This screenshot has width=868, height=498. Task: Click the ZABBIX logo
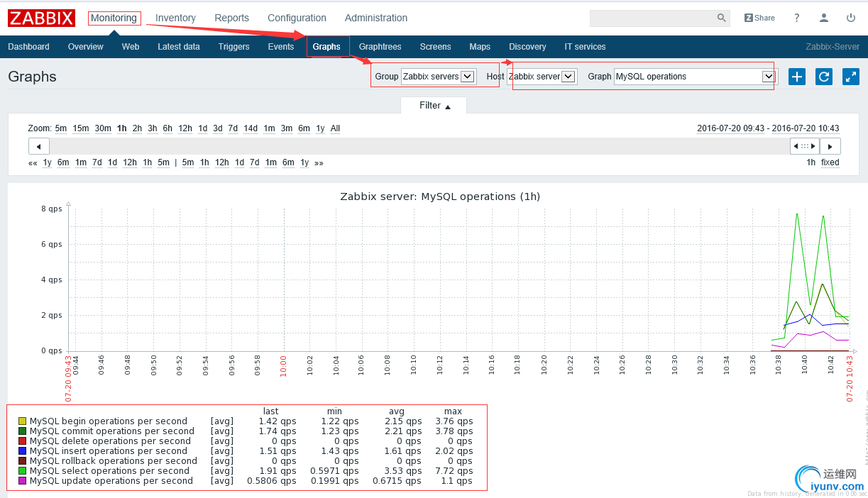point(42,18)
